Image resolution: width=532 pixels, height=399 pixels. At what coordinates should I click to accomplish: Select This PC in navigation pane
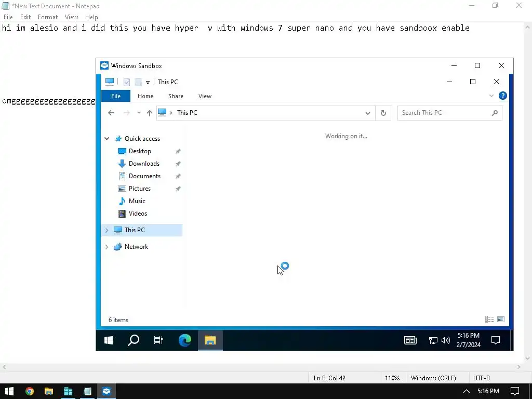[x=135, y=230]
